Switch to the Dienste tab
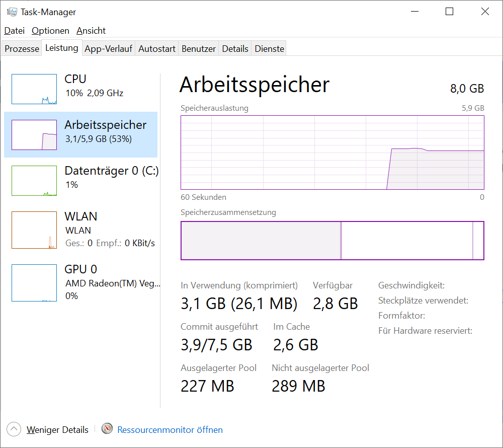Viewport: 503px width, 448px height. pyautogui.click(x=270, y=49)
